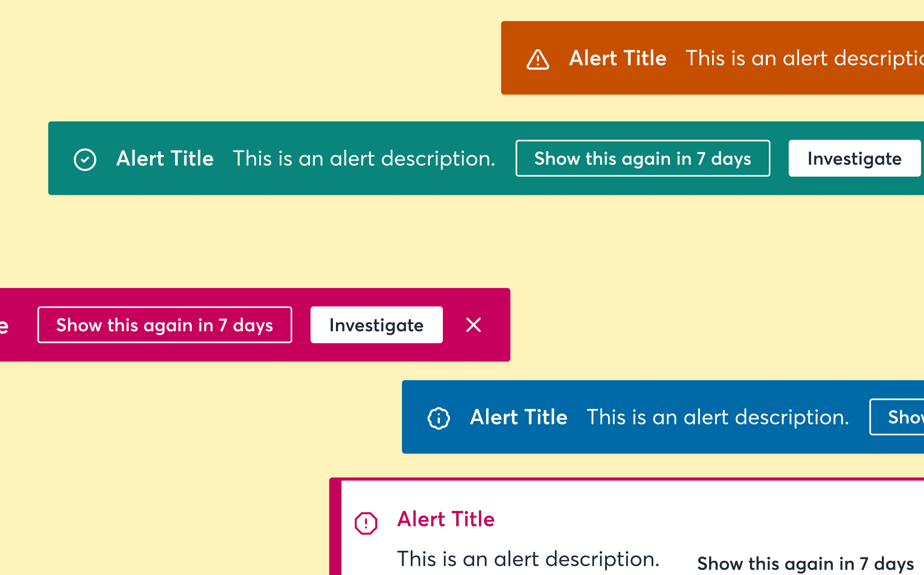
Task: Select the alert status icon on the blue banner
Action: [438, 417]
